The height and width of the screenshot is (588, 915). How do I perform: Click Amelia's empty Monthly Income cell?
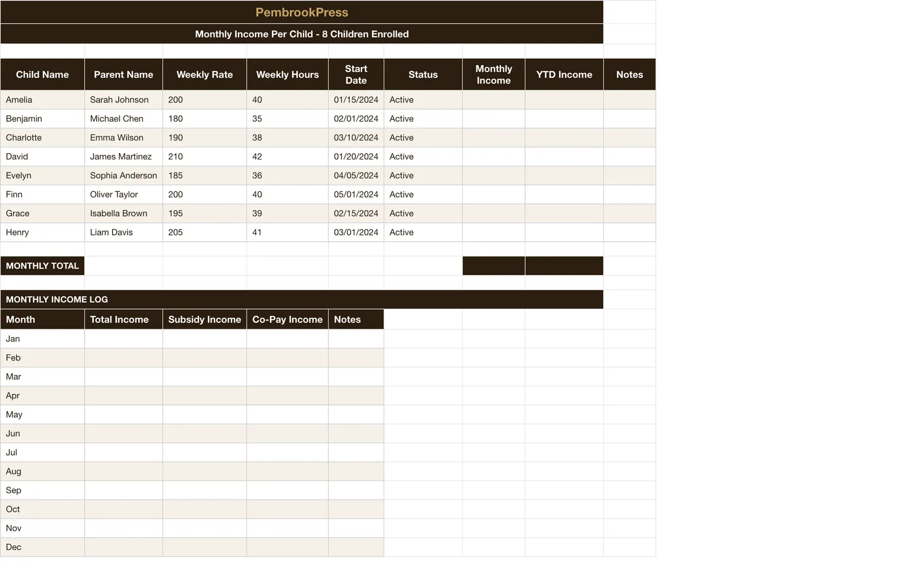tap(494, 99)
